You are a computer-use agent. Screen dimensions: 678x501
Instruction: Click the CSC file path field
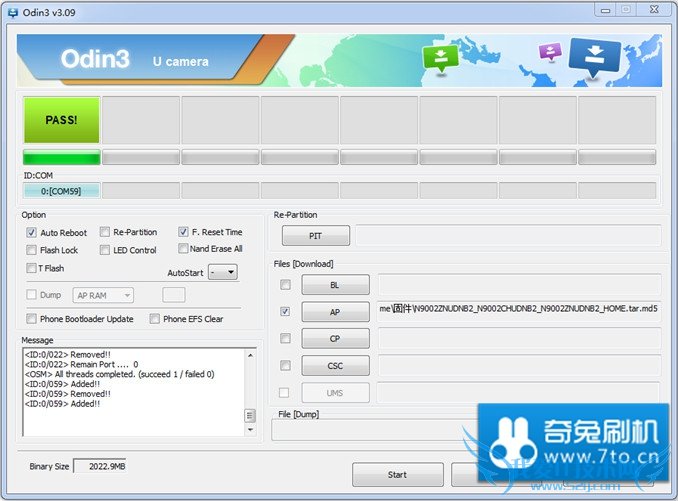[x=519, y=366]
